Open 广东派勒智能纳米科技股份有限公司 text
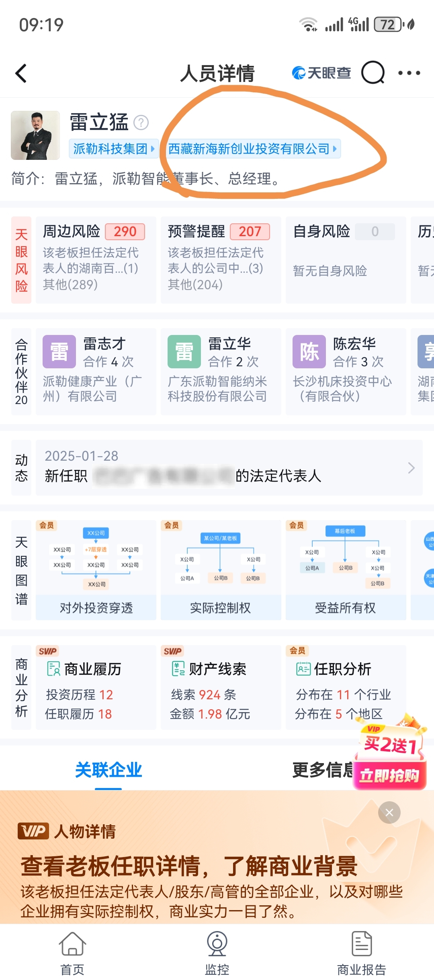The width and height of the screenshot is (434, 980). pos(217,389)
